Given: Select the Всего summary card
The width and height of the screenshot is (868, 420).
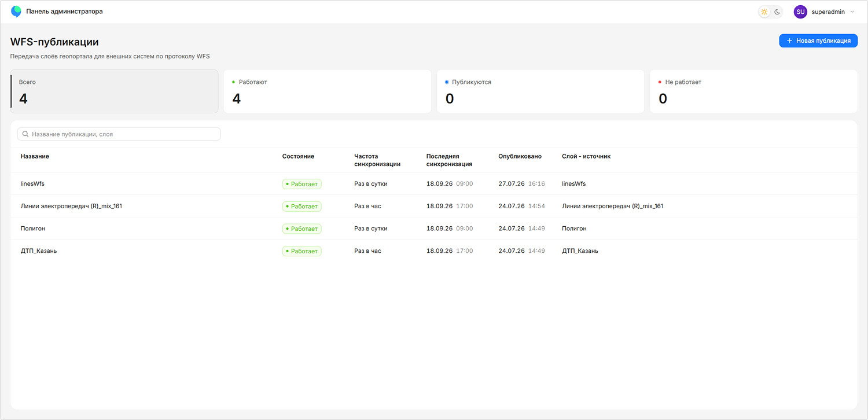Looking at the screenshot, I should pyautogui.click(x=114, y=91).
